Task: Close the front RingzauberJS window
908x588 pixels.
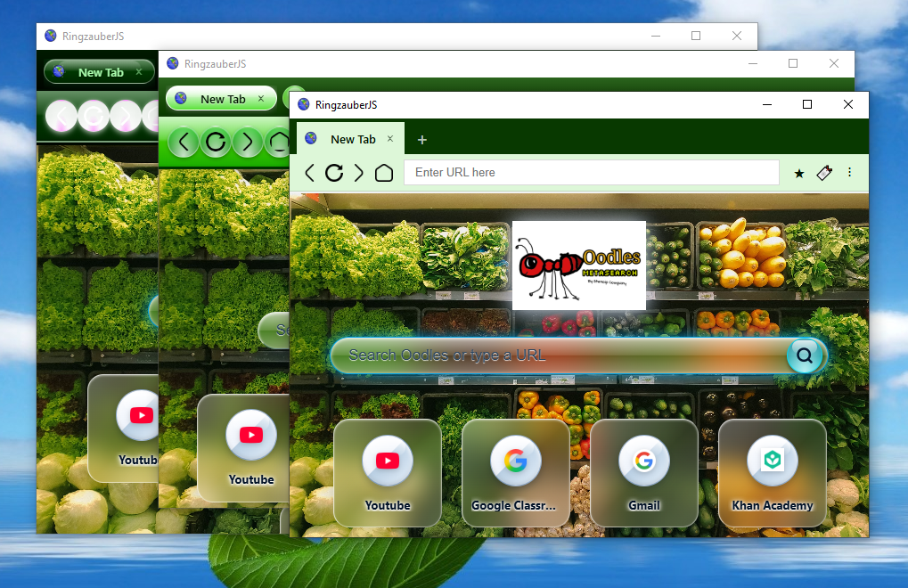Action: pos(848,105)
